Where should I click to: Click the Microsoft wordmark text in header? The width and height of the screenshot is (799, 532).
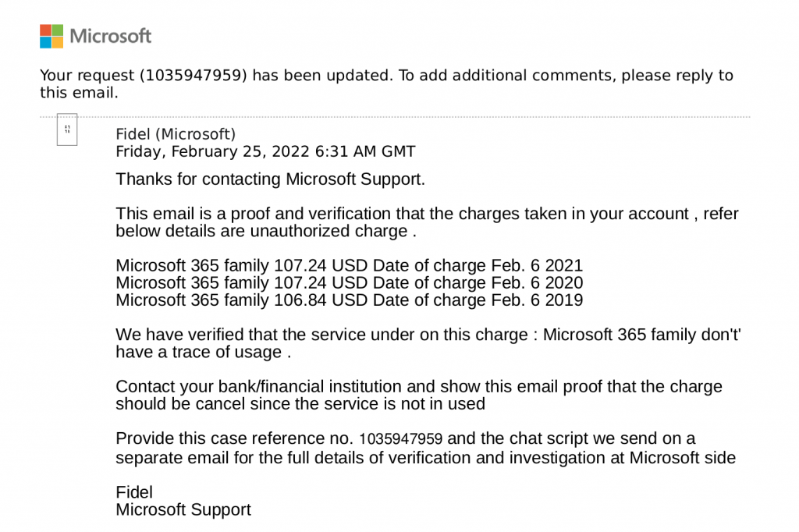110,36
